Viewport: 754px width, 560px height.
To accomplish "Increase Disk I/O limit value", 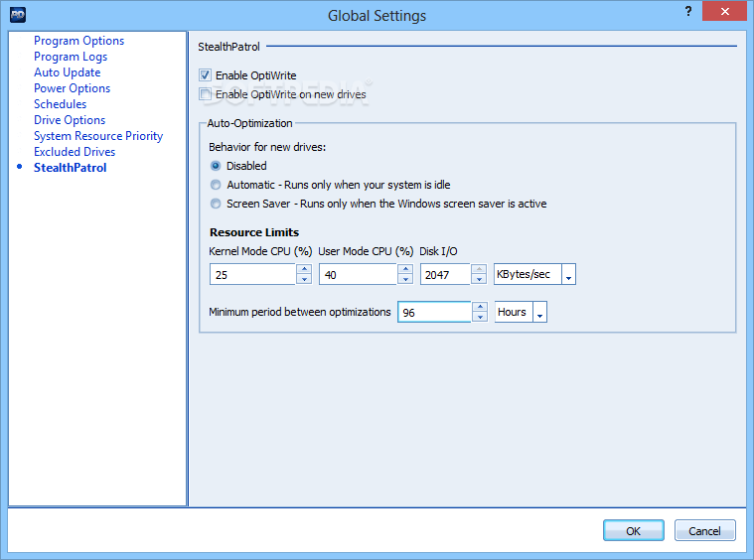I will click(479, 269).
